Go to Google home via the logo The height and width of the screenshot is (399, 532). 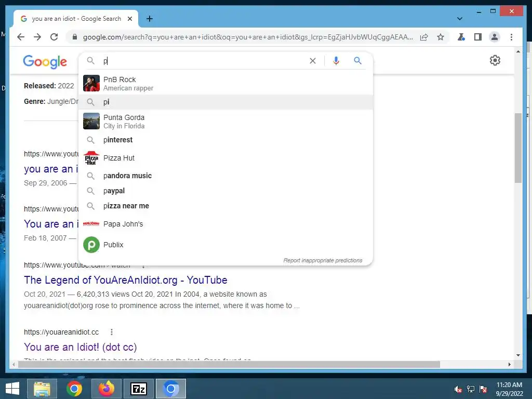pos(45,61)
